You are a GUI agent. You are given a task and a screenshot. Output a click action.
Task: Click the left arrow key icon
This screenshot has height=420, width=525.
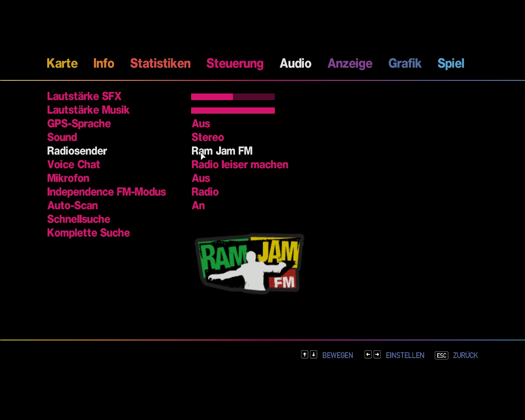(368, 355)
